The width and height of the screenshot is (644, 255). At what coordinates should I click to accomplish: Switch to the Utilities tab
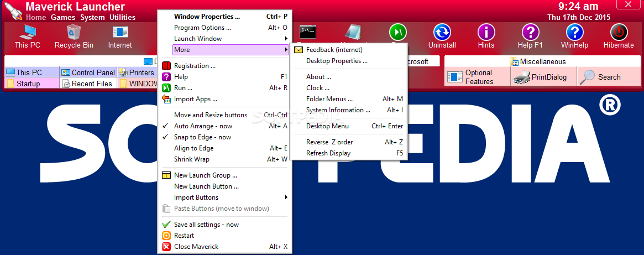(x=122, y=17)
